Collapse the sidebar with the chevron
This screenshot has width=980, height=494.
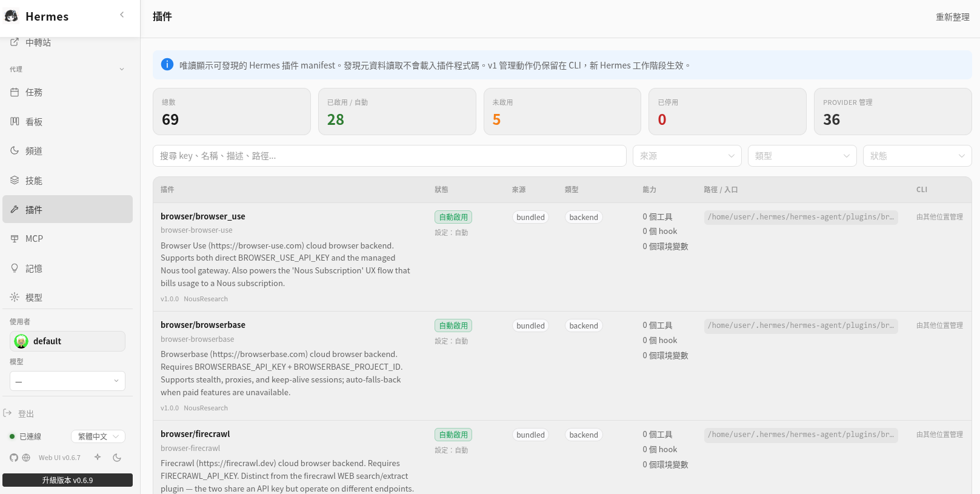pyautogui.click(x=122, y=15)
